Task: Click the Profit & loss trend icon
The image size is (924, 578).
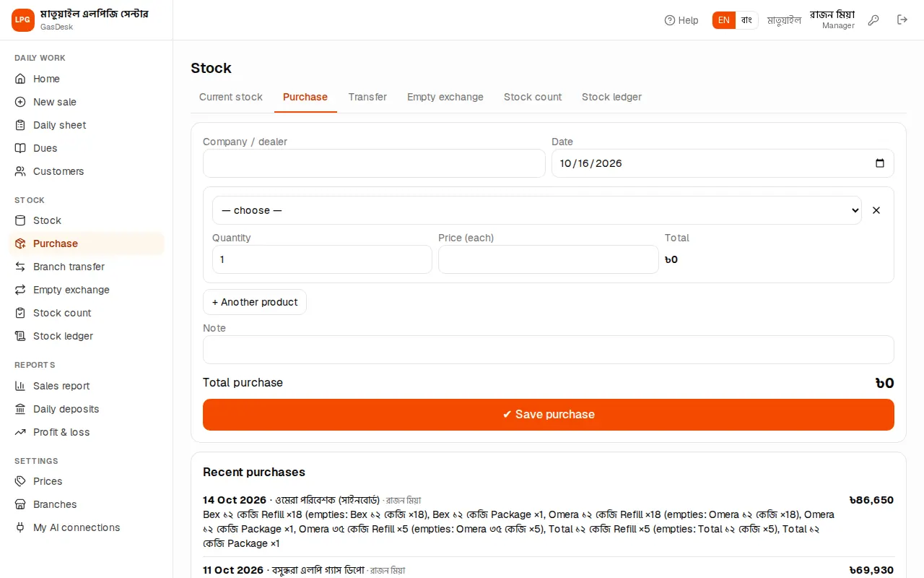Action: (x=20, y=432)
